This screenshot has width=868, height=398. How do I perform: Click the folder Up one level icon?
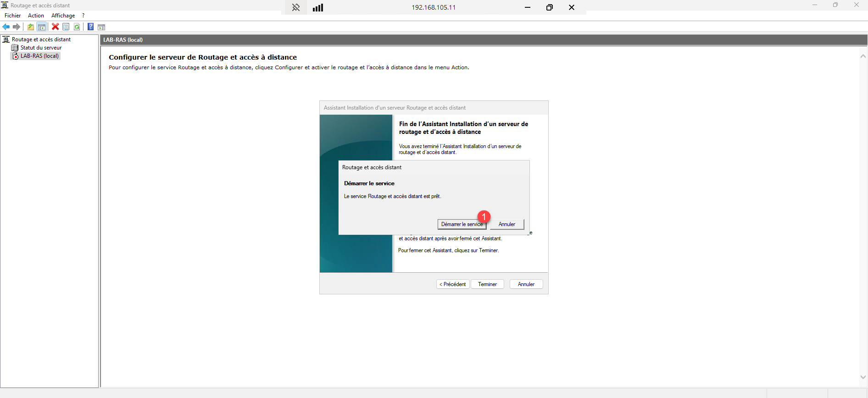click(30, 27)
